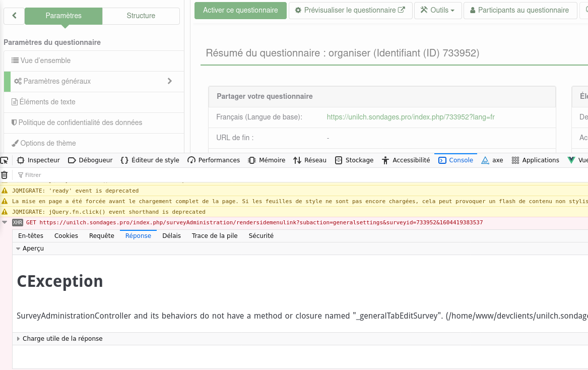This screenshot has height=370, width=588.
Task: Expand Charge utile de la réponse
Action: [19, 339]
